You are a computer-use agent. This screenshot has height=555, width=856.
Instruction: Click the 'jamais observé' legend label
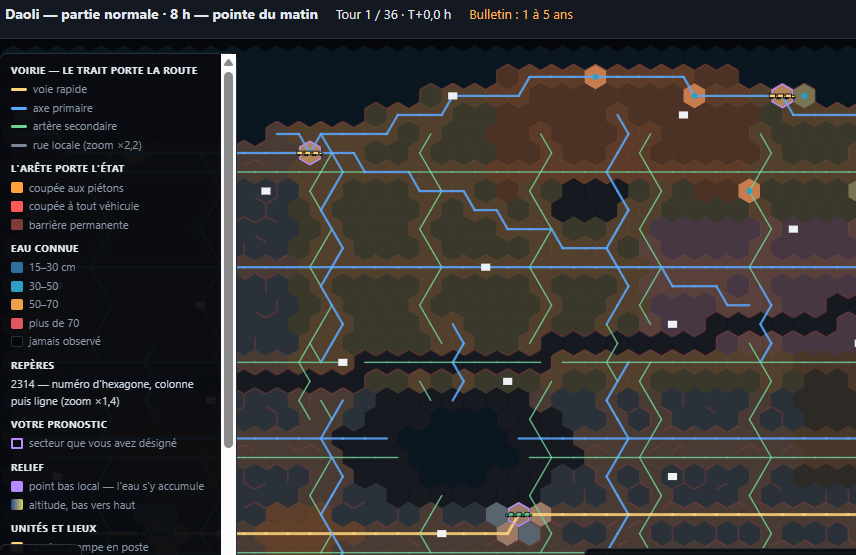click(x=64, y=341)
